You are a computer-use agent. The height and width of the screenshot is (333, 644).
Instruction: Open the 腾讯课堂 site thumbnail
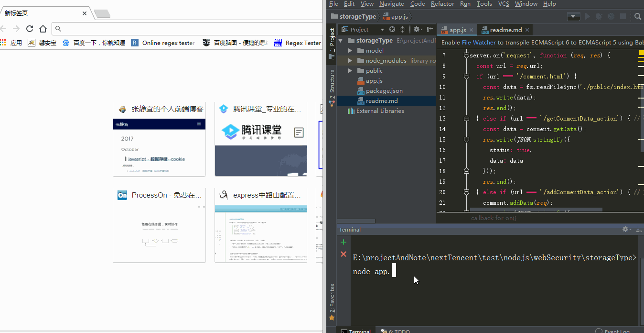[x=260, y=139]
